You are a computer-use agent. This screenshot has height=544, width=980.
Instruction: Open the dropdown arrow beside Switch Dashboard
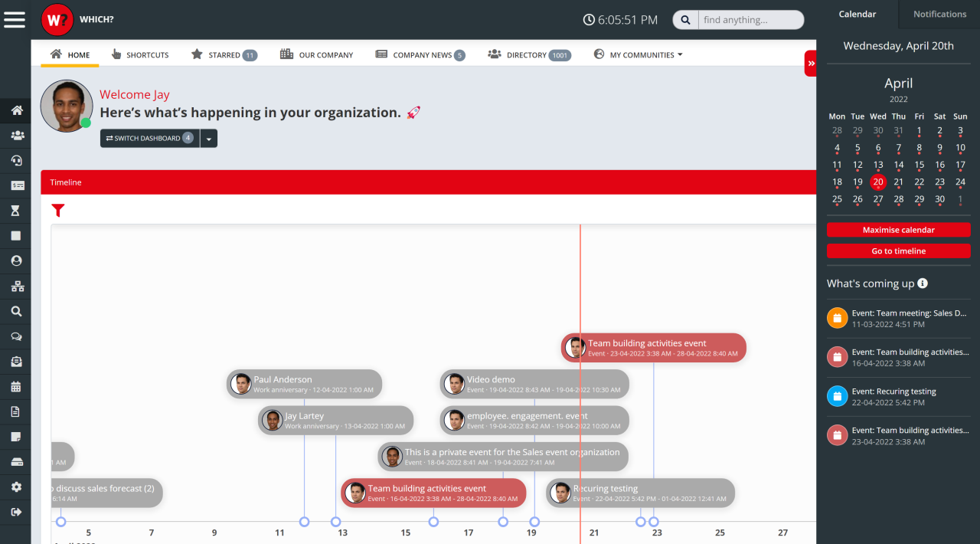[x=209, y=139]
